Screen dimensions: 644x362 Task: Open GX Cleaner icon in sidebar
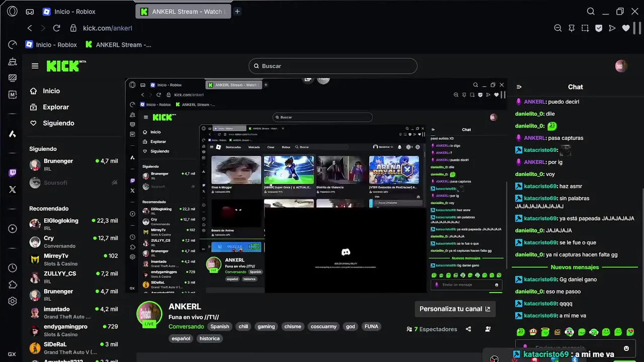tap(13, 61)
